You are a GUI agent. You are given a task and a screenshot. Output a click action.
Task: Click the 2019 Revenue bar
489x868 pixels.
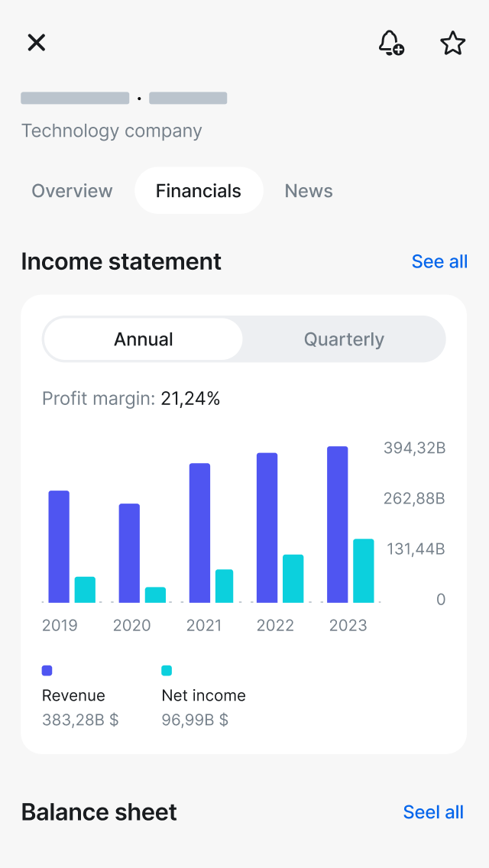[59, 547]
